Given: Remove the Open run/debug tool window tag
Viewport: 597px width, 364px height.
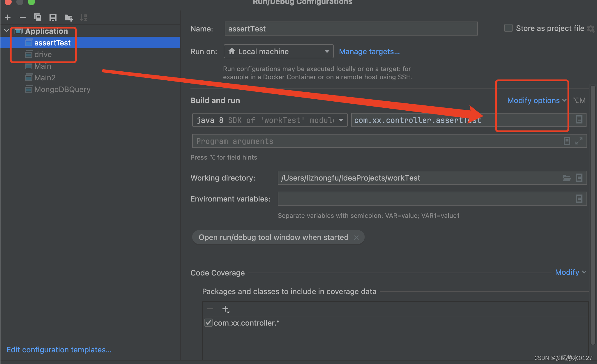Looking at the screenshot, I should [356, 237].
